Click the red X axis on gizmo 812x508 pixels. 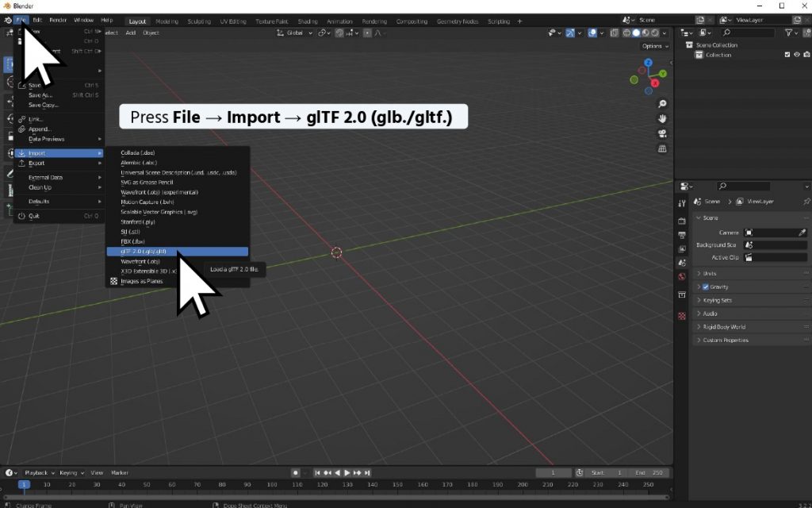click(x=655, y=83)
